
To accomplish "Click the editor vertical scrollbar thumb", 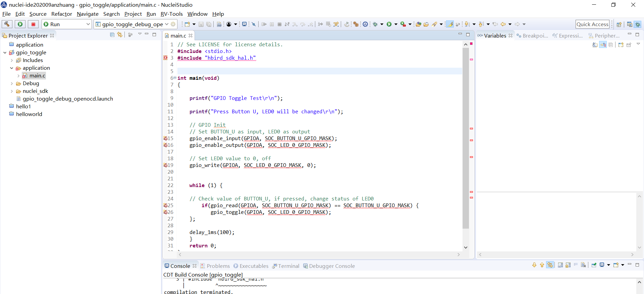I will click(x=466, y=138).
